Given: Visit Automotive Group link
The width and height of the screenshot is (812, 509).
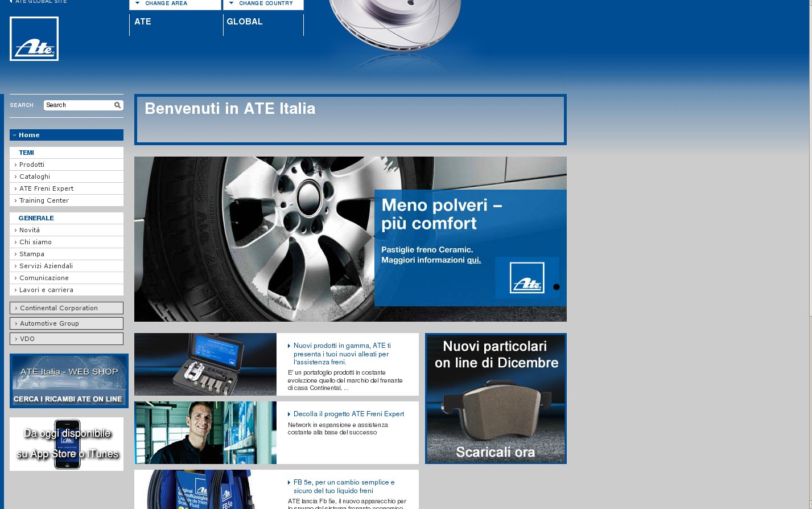Looking at the screenshot, I should (x=67, y=323).
